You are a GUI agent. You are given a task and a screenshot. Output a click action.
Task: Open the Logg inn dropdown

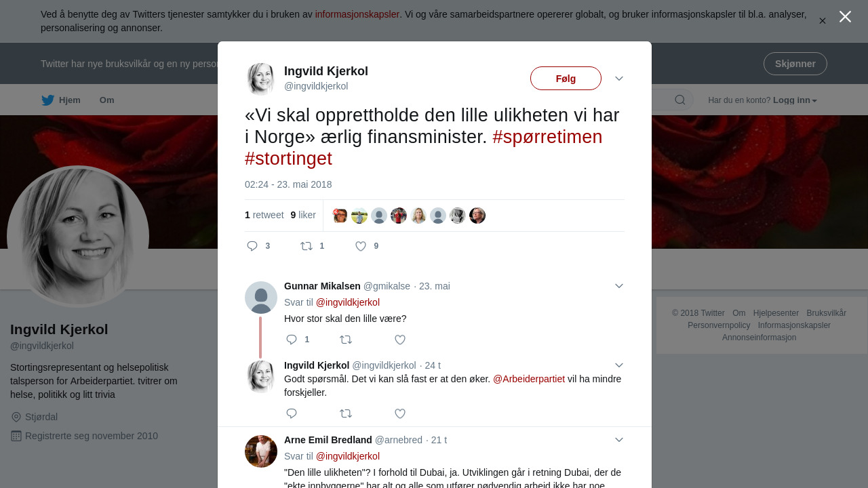tap(795, 100)
